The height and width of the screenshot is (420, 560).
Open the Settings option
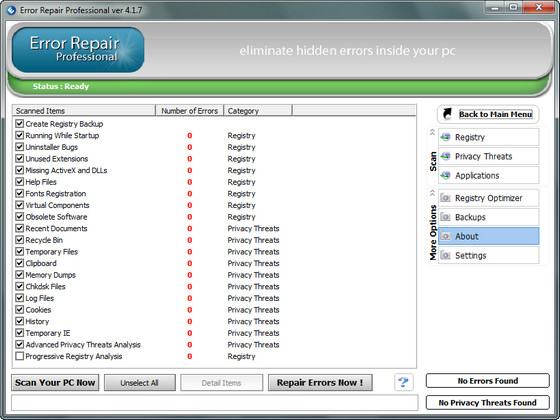[489, 255]
